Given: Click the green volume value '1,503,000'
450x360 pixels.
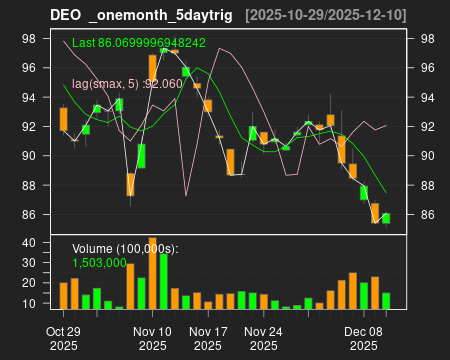Looking at the screenshot, I should point(99,263).
